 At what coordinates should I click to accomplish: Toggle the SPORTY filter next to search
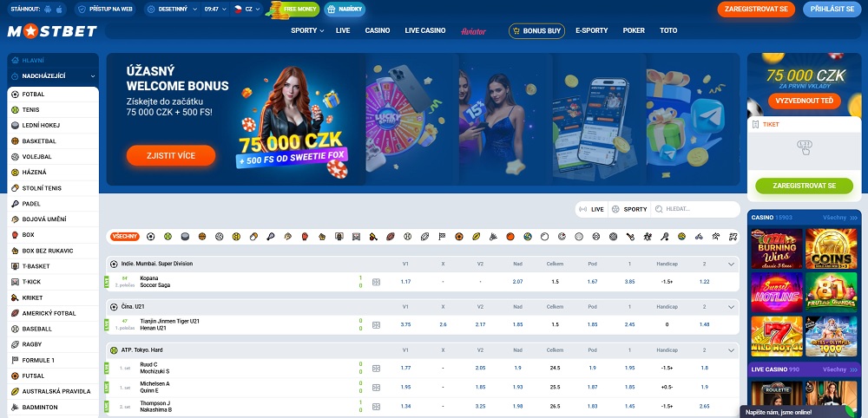click(629, 209)
